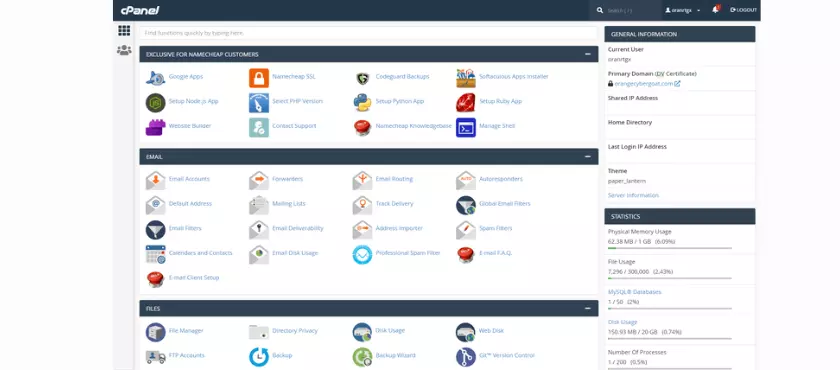Open Setup Node.js App icon

tap(155, 102)
